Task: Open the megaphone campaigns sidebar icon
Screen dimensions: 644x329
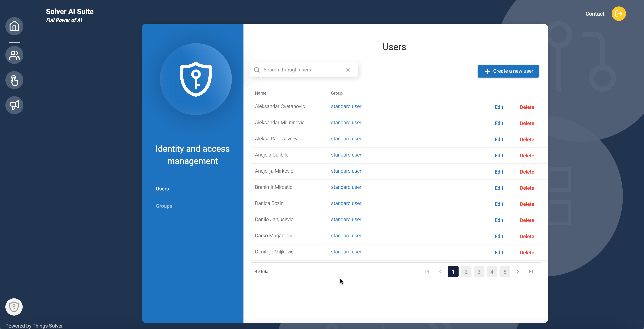Action: 14,105
